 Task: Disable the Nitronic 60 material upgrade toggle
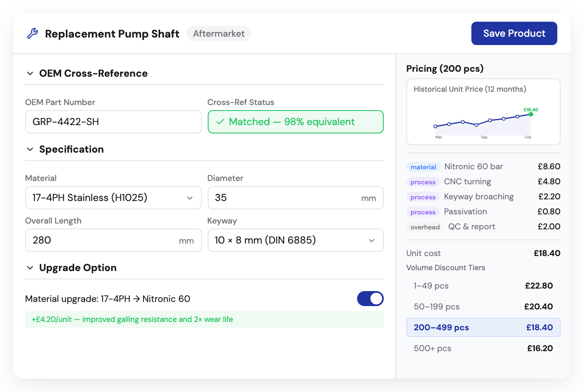370,299
